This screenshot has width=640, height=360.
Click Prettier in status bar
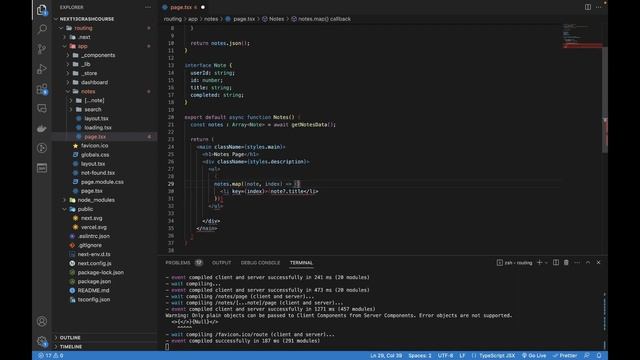(x=565, y=356)
